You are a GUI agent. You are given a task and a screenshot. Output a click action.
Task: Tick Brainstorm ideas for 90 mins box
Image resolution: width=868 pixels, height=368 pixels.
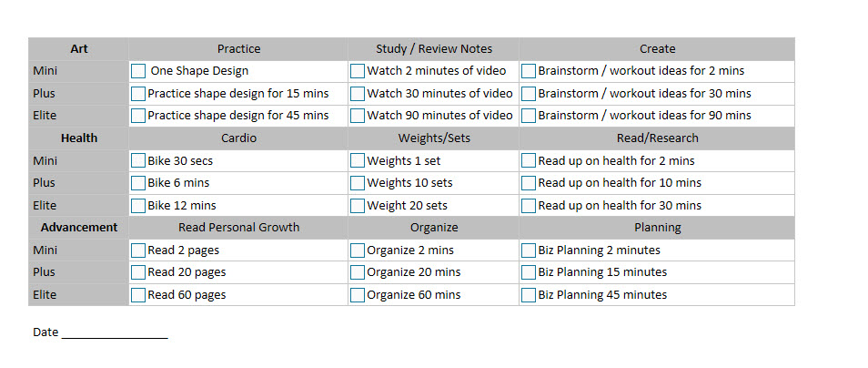529,116
